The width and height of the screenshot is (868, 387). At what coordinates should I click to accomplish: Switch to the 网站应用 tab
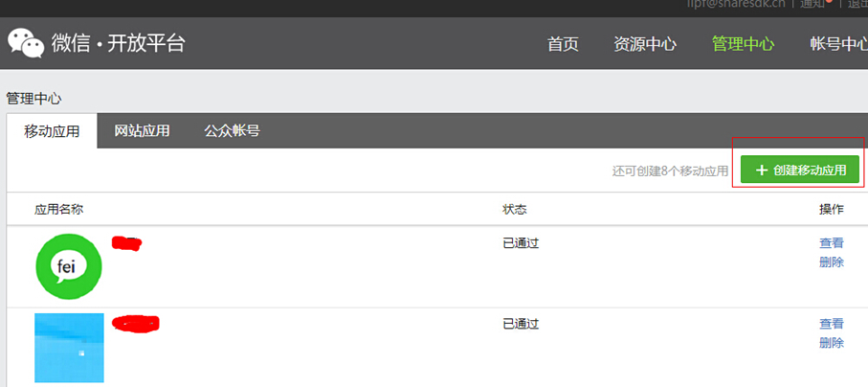click(142, 131)
